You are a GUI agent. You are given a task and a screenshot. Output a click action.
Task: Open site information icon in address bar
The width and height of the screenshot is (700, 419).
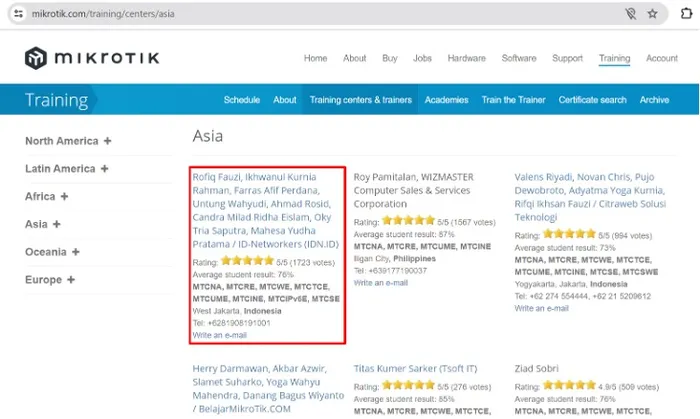click(18, 14)
